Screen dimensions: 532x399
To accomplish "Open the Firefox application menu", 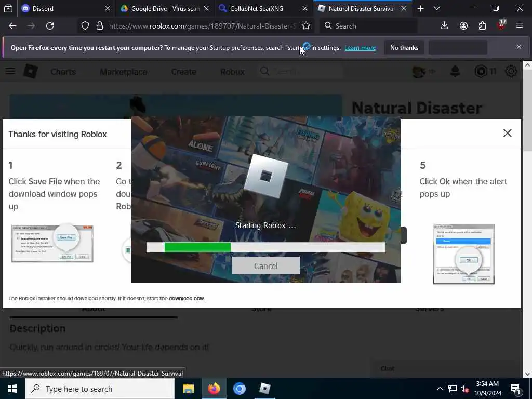I will click(520, 26).
